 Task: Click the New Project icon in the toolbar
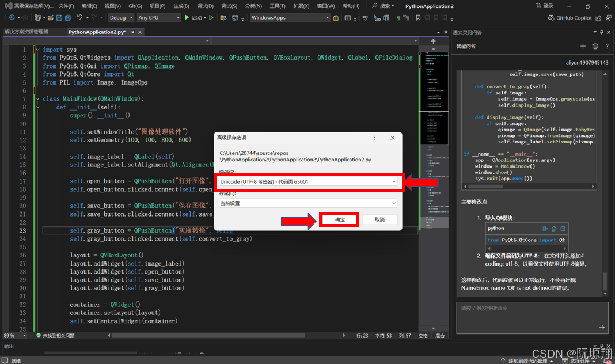coord(37,18)
